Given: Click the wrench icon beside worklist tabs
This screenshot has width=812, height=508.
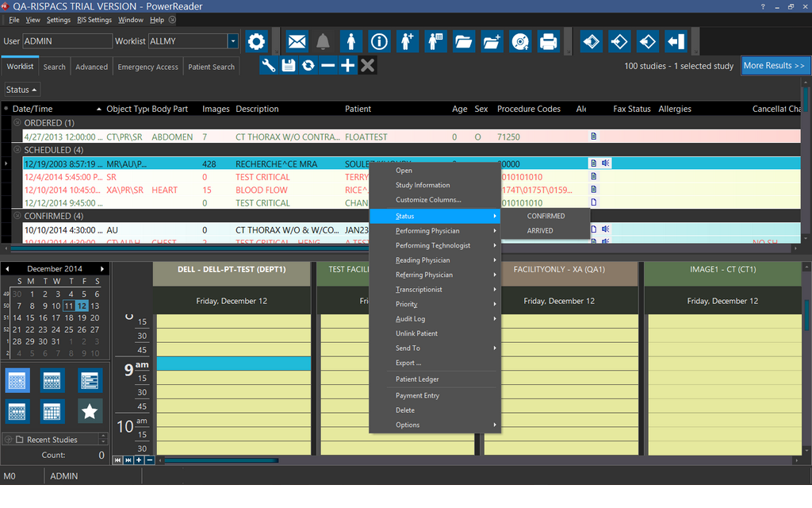Looking at the screenshot, I should coord(269,66).
